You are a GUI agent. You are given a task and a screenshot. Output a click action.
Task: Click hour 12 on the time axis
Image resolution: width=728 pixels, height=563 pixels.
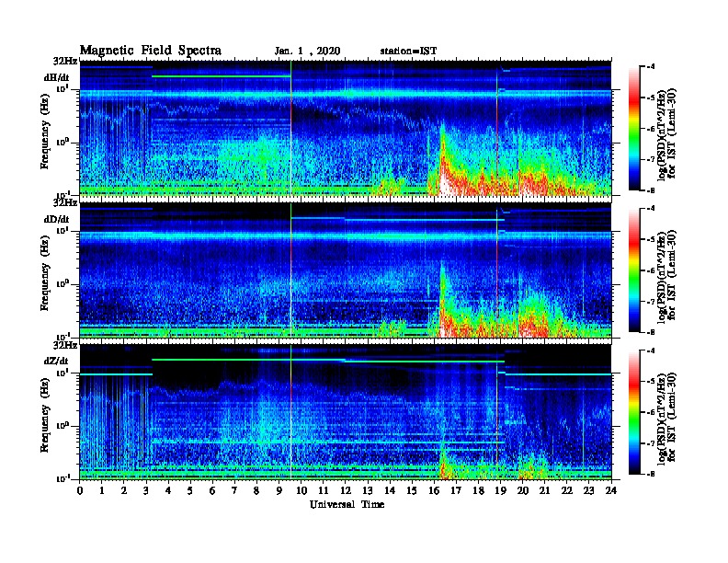click(346, 490)
